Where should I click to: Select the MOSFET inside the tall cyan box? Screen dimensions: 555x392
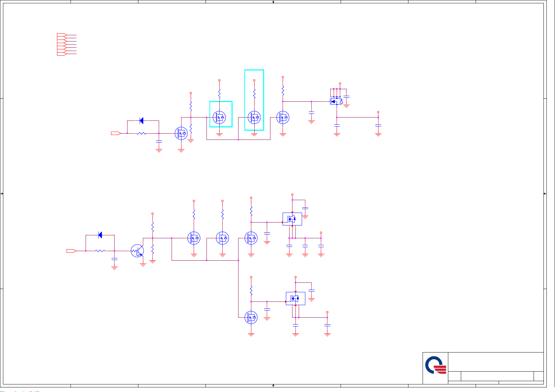(254, 117)
